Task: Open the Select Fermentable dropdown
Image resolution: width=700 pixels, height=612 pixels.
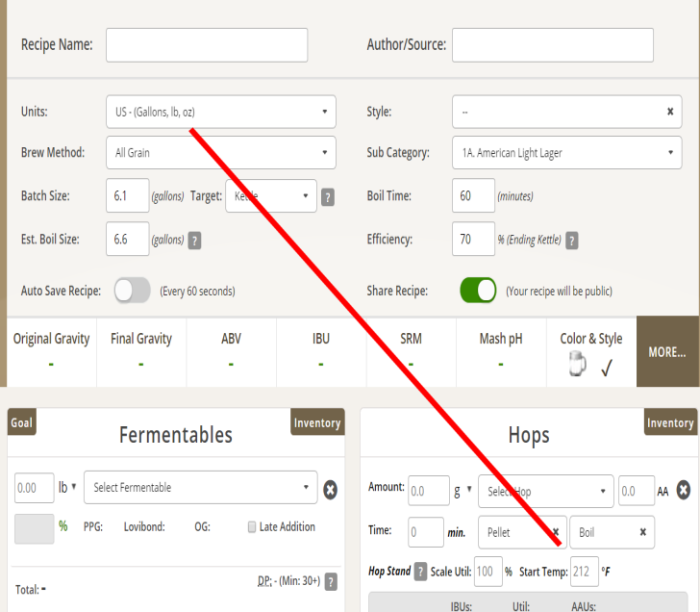Action: click(201, 488)
